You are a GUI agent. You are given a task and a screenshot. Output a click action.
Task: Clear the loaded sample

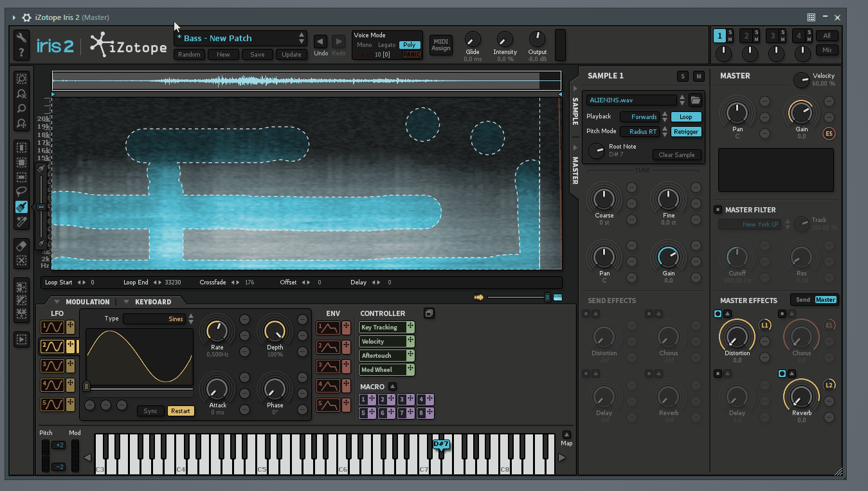676,155
